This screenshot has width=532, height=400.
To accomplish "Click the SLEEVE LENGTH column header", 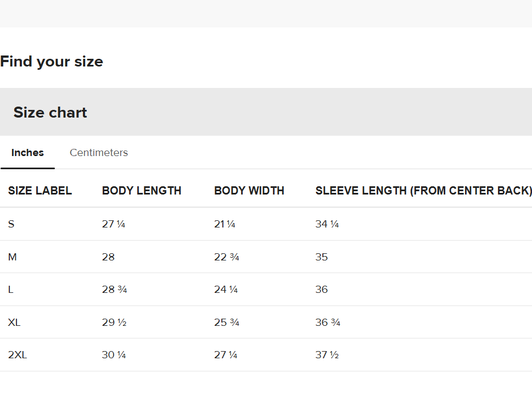I will (423, 191).
